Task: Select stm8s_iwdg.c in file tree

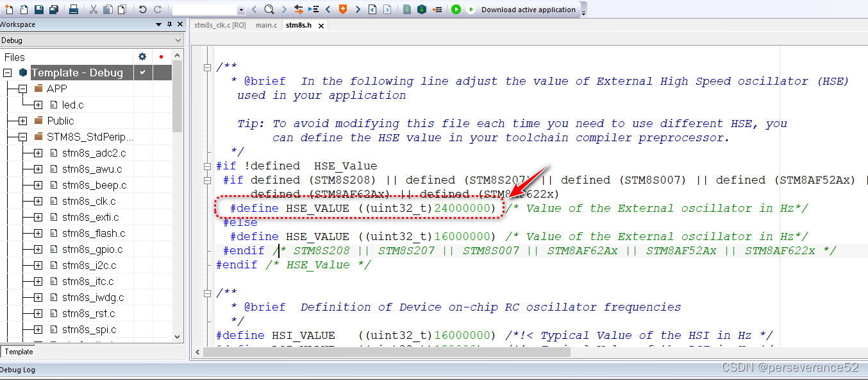Action: [93, 298]
